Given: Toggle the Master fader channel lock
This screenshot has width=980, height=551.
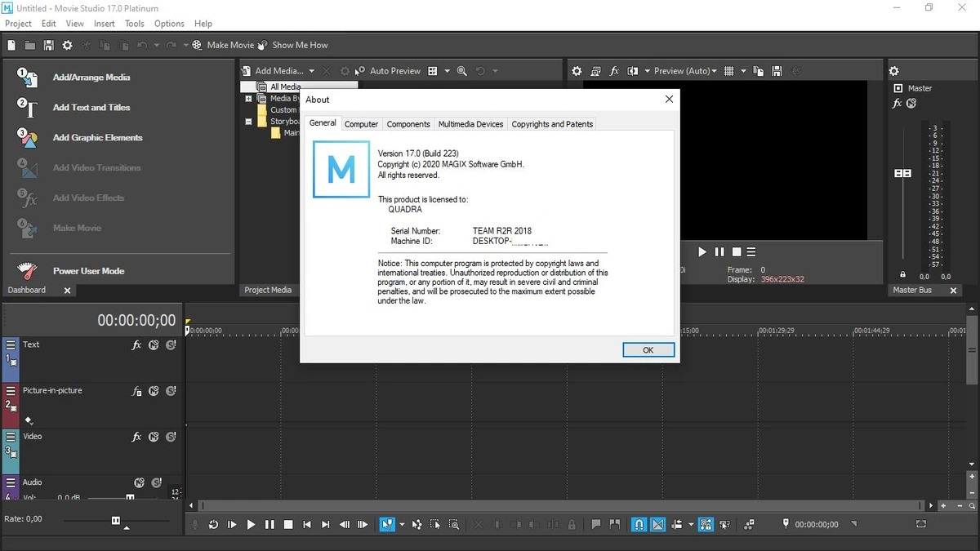Looking at the screenshot, I should pyautogui.click(x=902, y=275).
